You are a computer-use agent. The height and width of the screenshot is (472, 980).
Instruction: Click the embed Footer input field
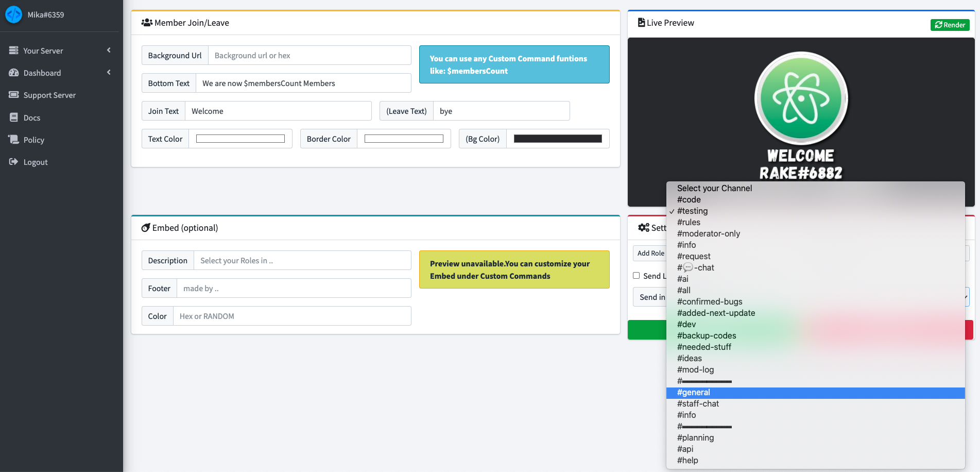294,288
